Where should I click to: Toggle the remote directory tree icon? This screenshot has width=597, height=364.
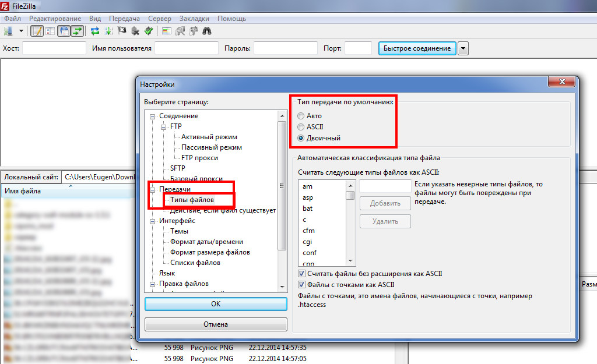click(64, 31)
